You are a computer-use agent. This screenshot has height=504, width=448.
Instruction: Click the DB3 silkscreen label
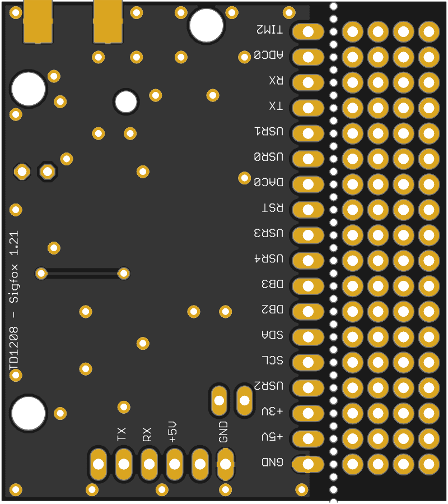[272, 284]
